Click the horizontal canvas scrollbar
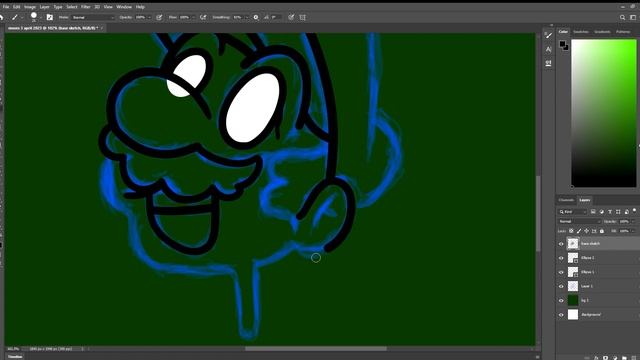 316,349
